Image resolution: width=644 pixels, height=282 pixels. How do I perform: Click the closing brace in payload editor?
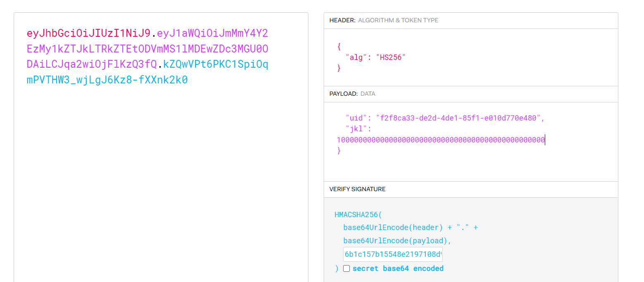339,151
